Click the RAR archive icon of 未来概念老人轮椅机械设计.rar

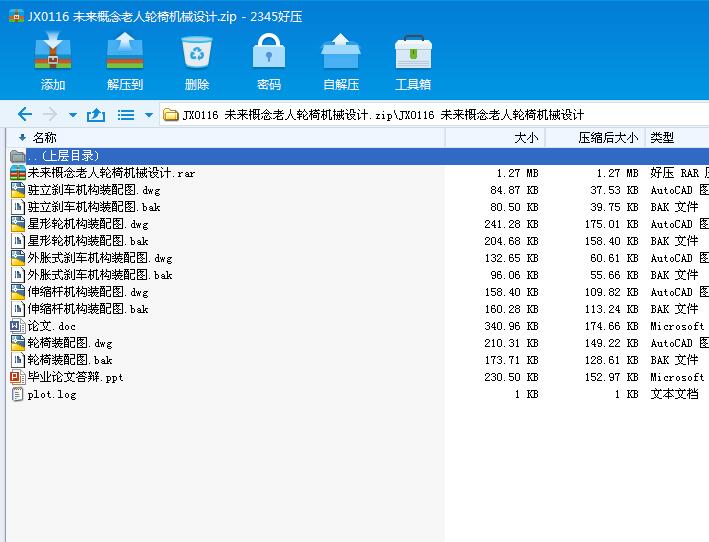click(18, 173)
